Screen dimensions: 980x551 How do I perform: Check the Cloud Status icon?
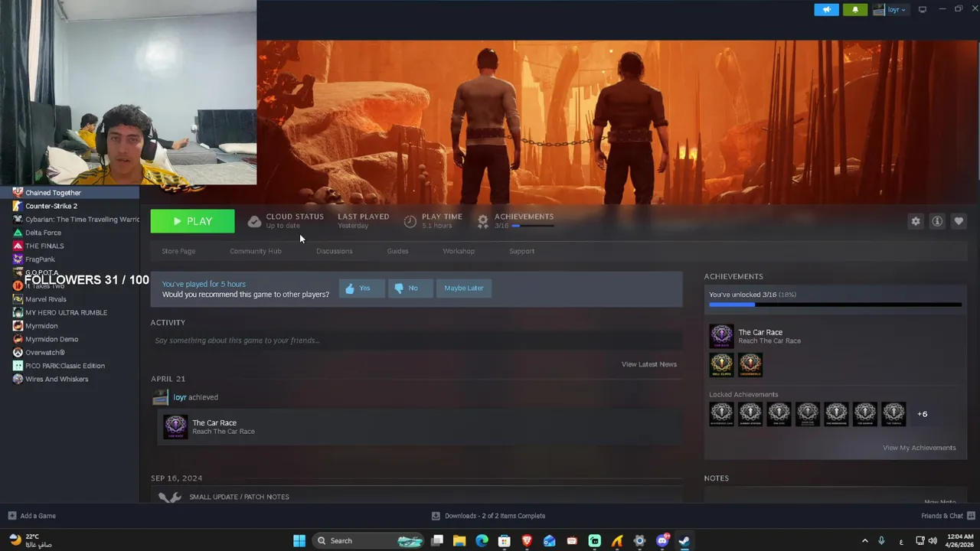tap(254, 221)
